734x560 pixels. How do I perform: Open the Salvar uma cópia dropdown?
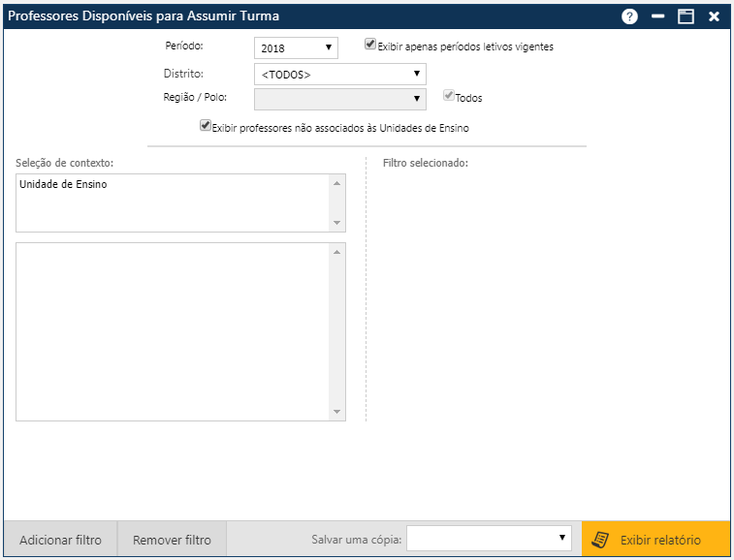[489, 538]
